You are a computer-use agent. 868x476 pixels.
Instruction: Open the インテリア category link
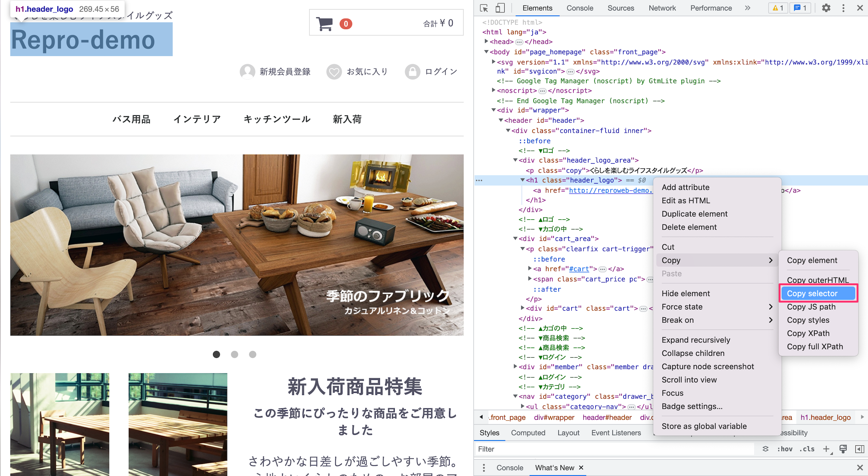click(197, 119)
